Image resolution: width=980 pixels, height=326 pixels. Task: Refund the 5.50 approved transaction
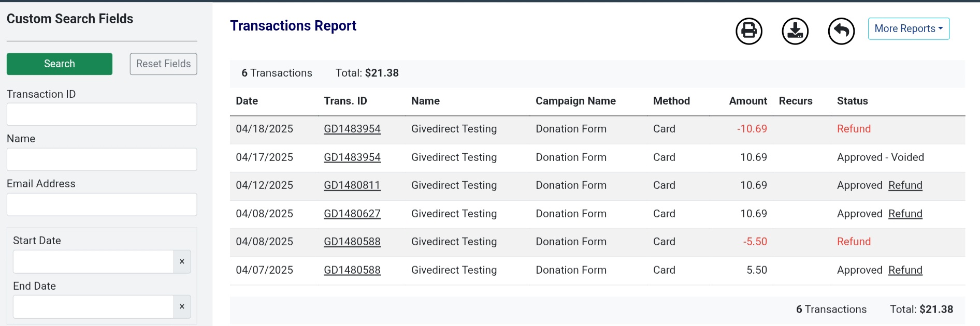(905, 270)
